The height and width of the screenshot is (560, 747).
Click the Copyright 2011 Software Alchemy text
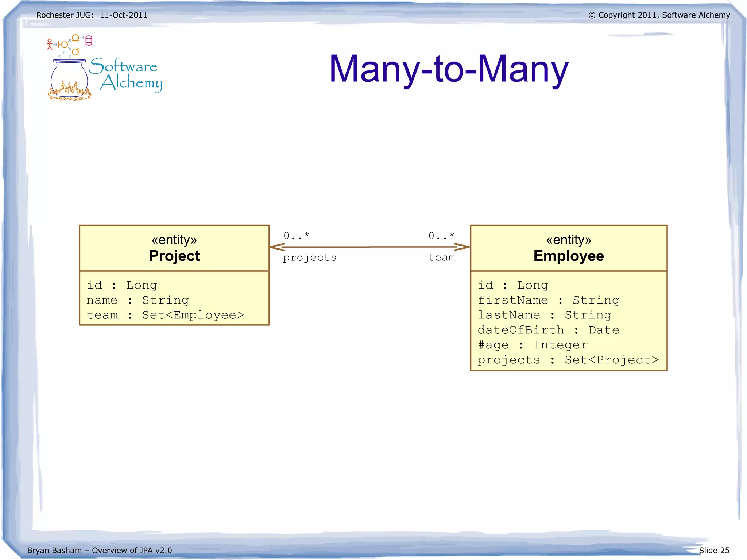click(x=659, y=15)
